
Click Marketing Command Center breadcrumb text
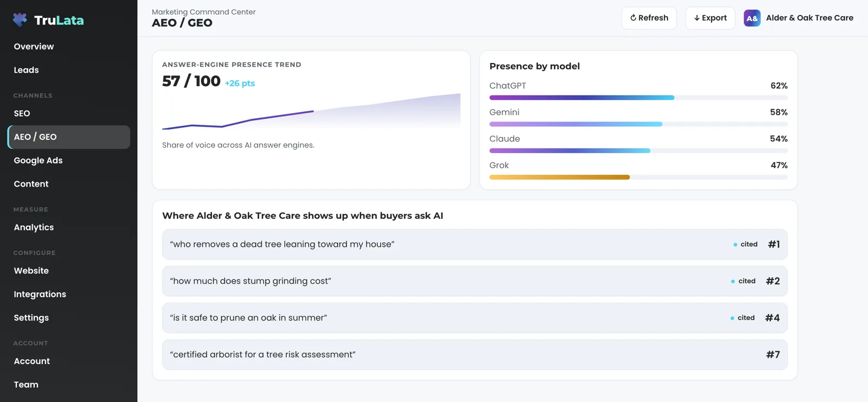[203, 12]
